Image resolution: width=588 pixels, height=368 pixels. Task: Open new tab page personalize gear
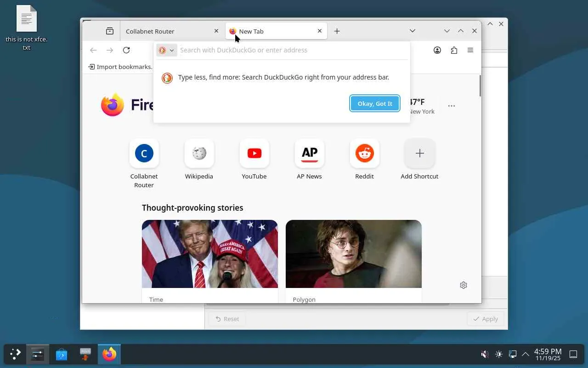coord(464,285)
